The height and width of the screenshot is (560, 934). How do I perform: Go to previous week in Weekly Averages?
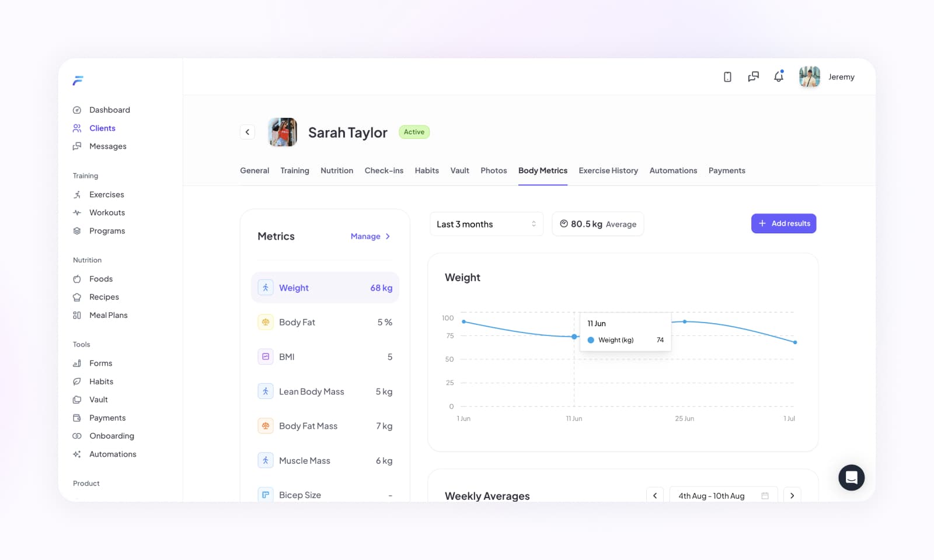(655, 496)
